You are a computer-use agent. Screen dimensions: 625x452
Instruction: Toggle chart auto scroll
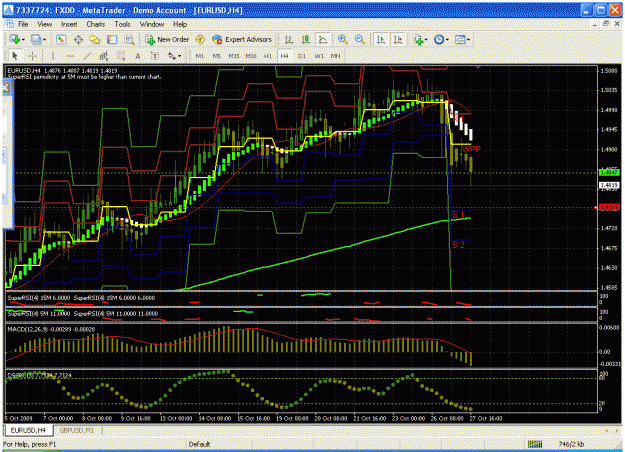point(381,39)
